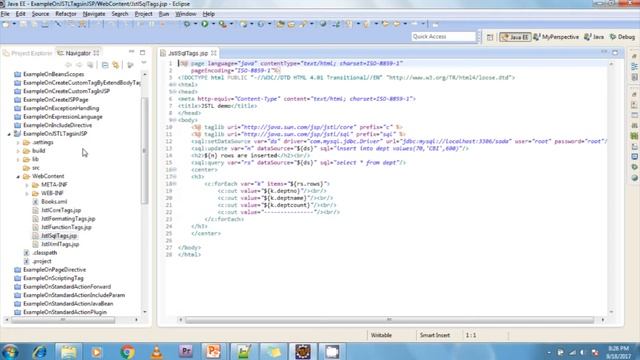The height and width of the screenshot is (360, 640).
Task: Collapse the WebContent folder
Action: point(18,176)
